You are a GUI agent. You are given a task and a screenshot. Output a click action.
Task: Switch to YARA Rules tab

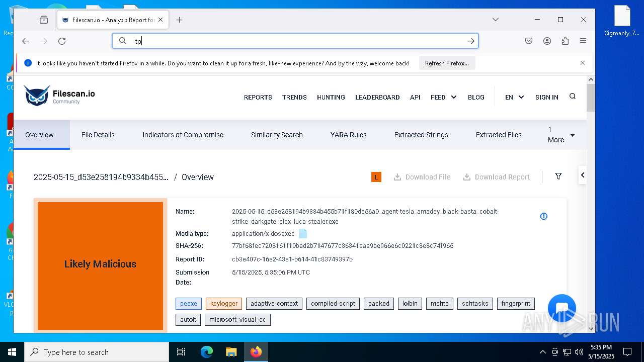(348, 135)
